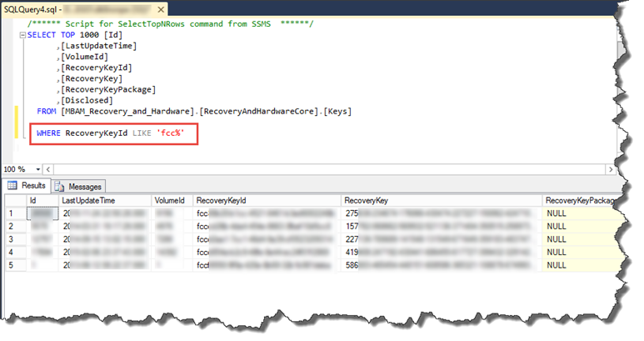Click the NULL cell in row 4
This screenshot has height=341, width=644.
(x=582, y=253)
